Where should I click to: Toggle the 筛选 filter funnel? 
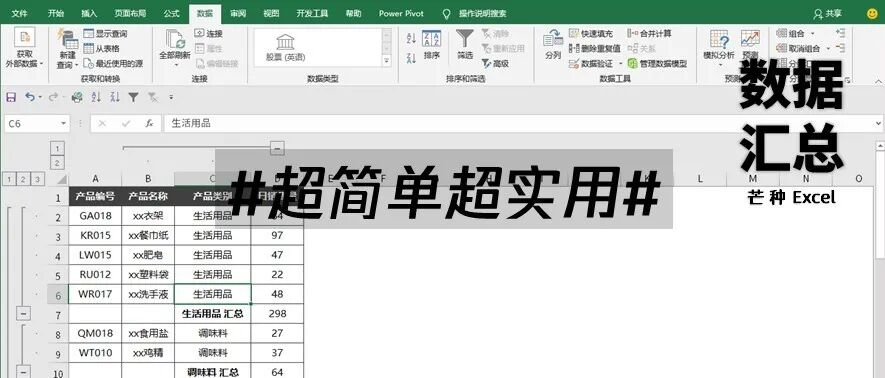pos(465,45)
